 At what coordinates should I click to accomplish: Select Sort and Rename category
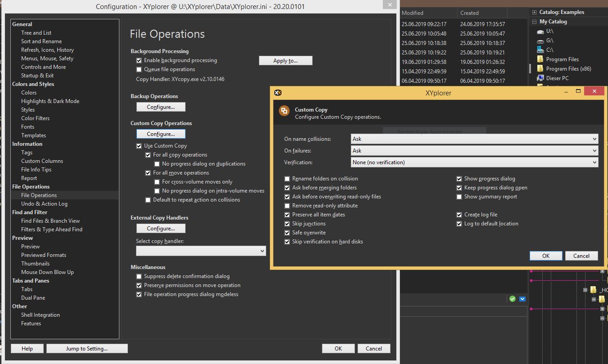41,41
